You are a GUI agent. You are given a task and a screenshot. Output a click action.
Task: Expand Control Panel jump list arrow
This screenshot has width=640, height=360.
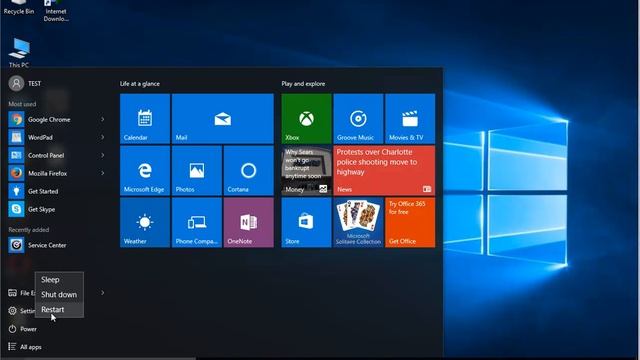(102, 156)
